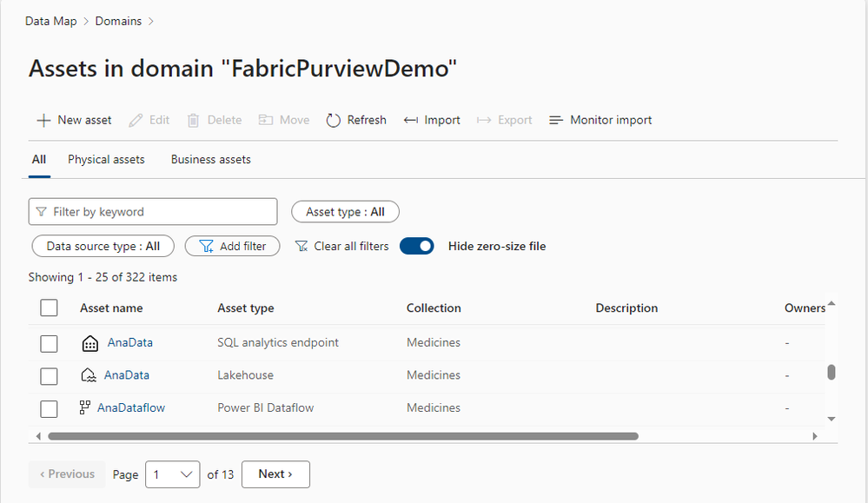Viewport: 868px width, 503px height.
Task: Go to the Next page
Action: (x=275, y=475)
